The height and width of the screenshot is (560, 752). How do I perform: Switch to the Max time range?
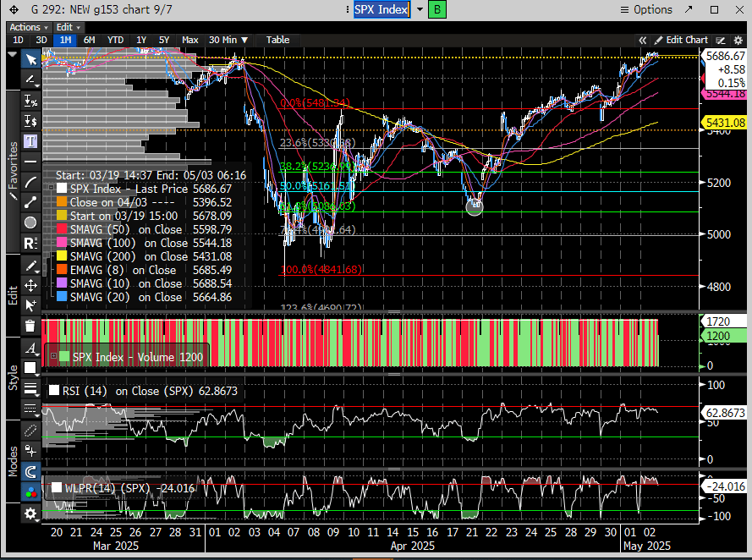[190, 40]
